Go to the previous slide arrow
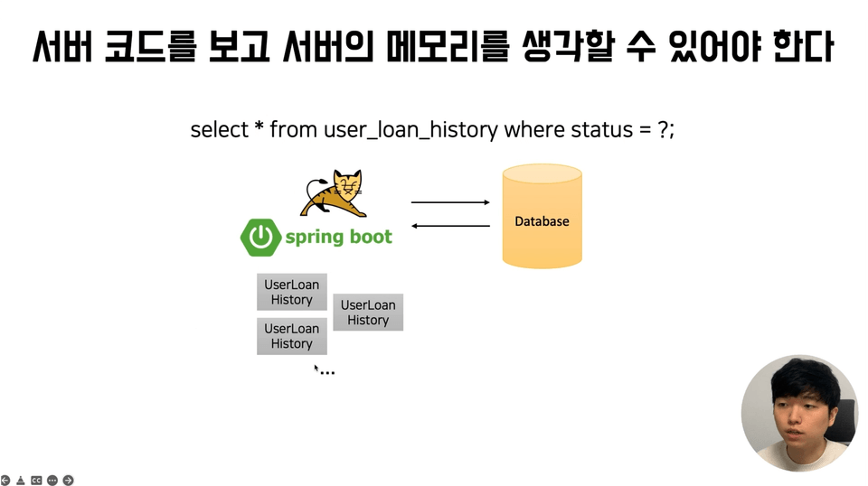The image size is (868, 486). pyautogui.click(x=5, y=480)
